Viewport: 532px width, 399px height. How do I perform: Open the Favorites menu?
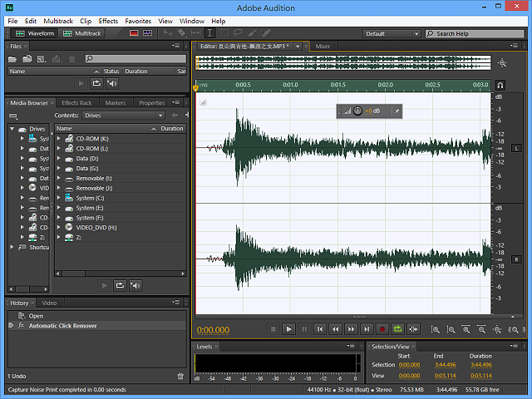tap(138, 21)
